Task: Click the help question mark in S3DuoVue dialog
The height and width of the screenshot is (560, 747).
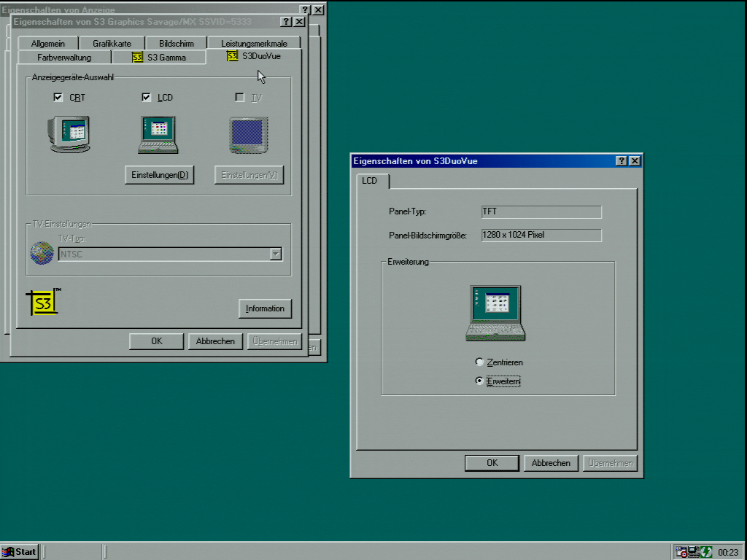Action: coord(622,161)
